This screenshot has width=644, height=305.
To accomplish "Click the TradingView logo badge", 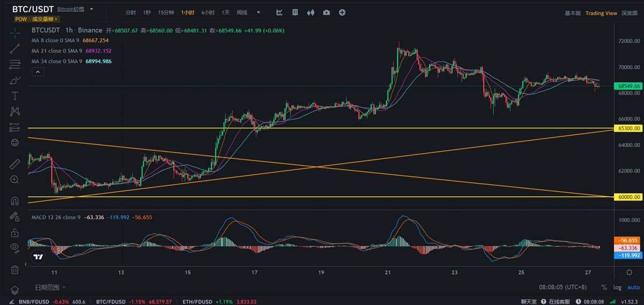I will 38,257.
